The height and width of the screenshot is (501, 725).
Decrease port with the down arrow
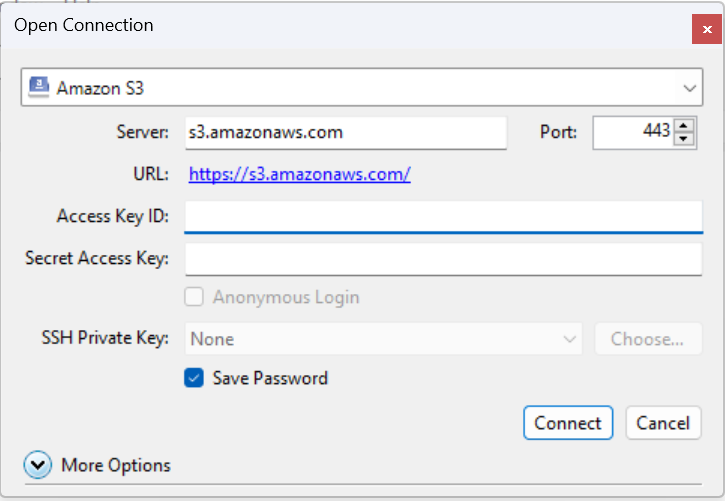pos(684,139)
